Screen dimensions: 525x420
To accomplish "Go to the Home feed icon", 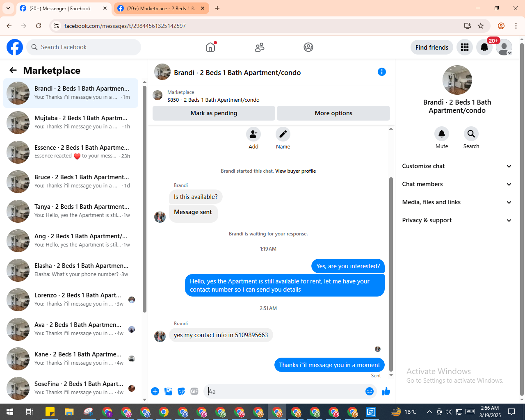I will click(x=210, y=47).
